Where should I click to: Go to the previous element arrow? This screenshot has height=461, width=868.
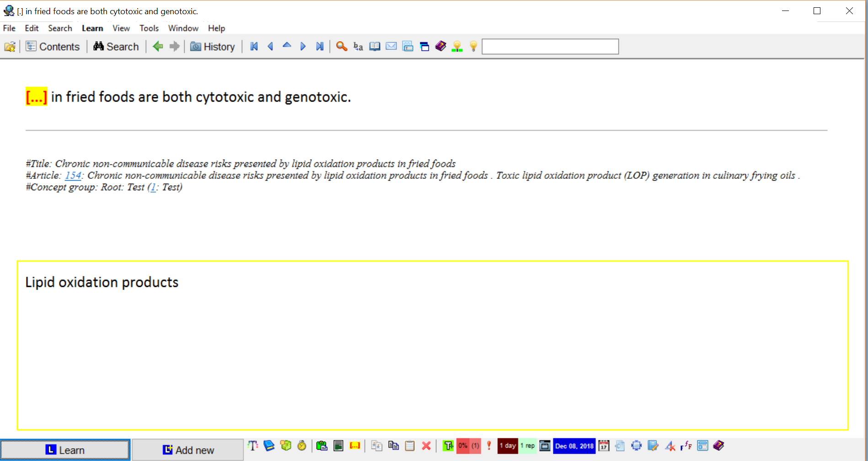coord(270,46)
